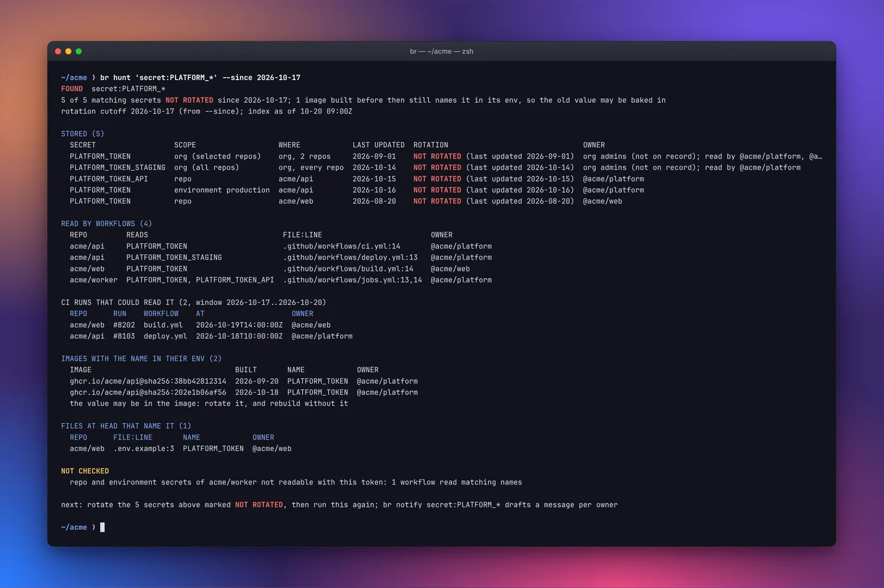The image size is (884, 588).
Task: Click the 'rotation cutoff 2026-10-17' line
Action: tap(206, 112)
